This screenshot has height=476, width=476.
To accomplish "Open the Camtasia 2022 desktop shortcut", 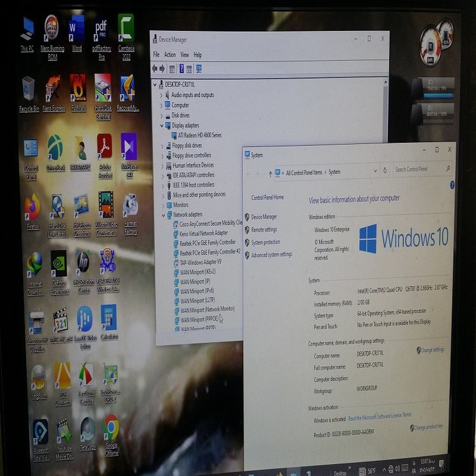I will pyautogui.click(x=126, y=30).
